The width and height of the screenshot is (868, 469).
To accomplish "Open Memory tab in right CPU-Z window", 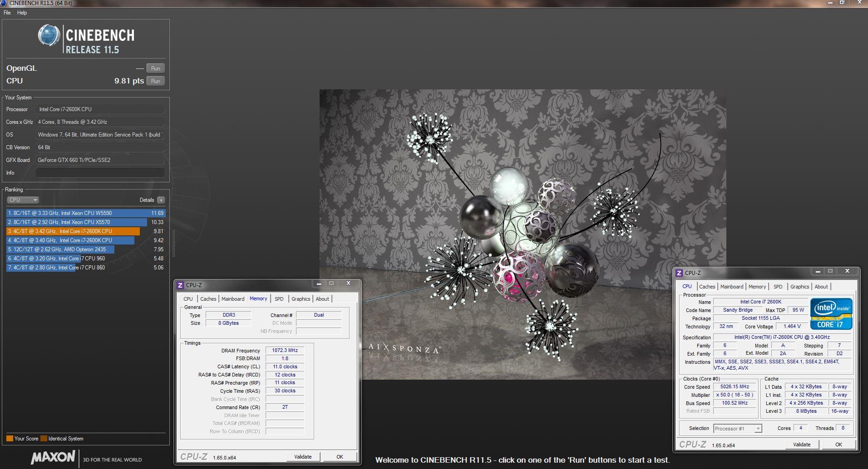I will point(757,287).
